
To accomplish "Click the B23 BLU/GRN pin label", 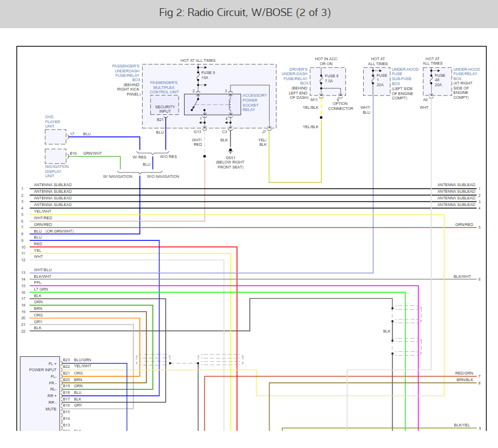I will click(76, 360).
